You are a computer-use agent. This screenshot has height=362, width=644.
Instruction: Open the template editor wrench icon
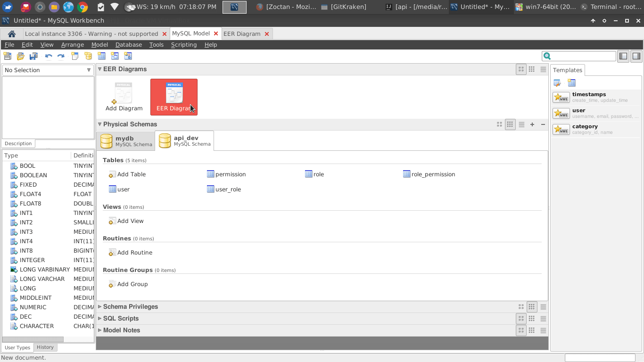coord(557,83)
